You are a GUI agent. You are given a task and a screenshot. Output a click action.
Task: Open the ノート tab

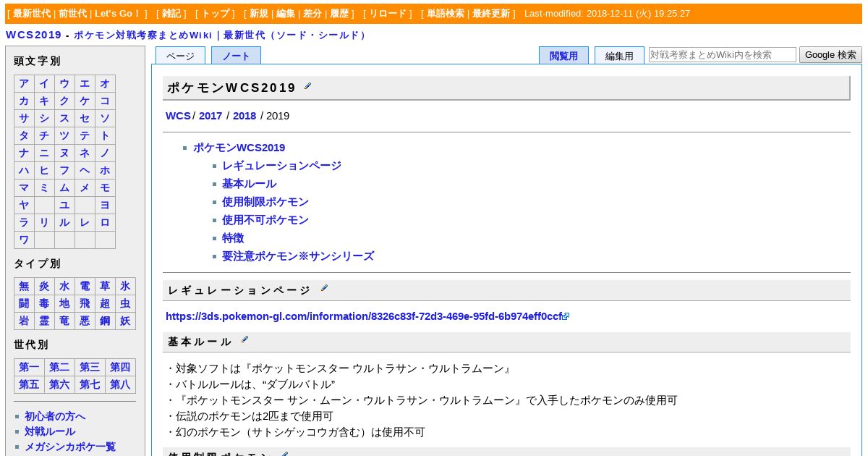[236, 56]
